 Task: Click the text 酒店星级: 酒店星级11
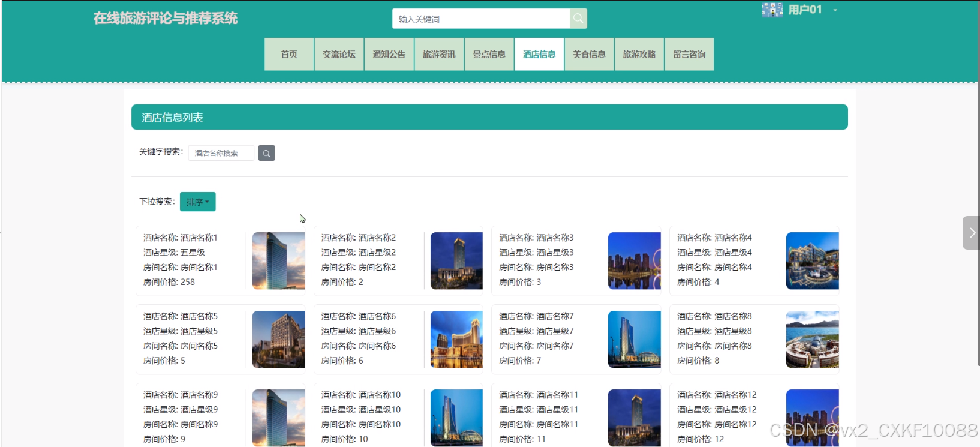tap(539, 410)
